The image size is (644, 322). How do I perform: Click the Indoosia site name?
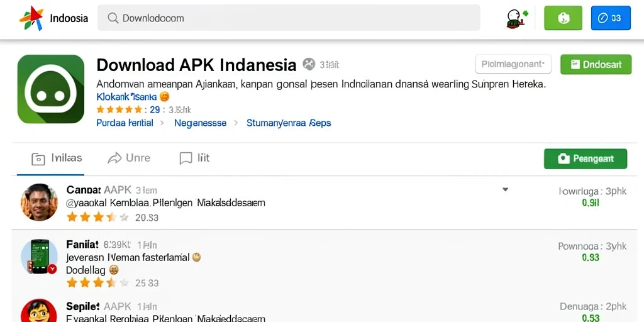(x=69, y=18)
